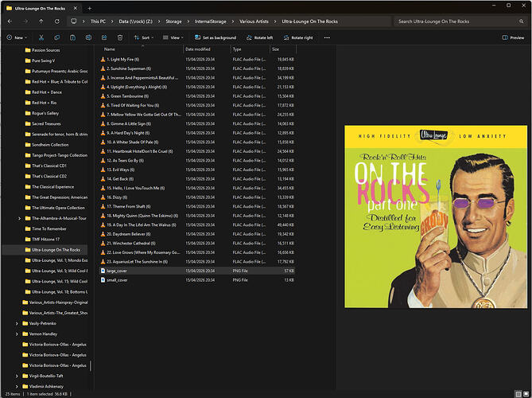532x398 pixels.
Task: Open the Sort dropdown menu
Action: [x=144, y=37]
